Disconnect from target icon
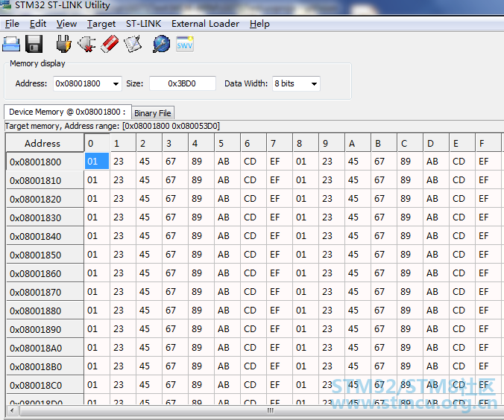Viewport: 504px width, 420px height. [86, 44]
